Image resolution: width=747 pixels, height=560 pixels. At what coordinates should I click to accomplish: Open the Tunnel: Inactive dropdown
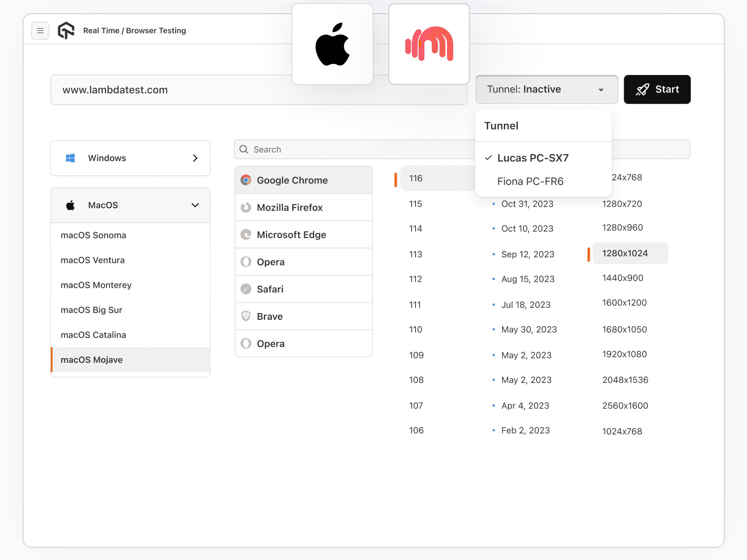(546, 89)
